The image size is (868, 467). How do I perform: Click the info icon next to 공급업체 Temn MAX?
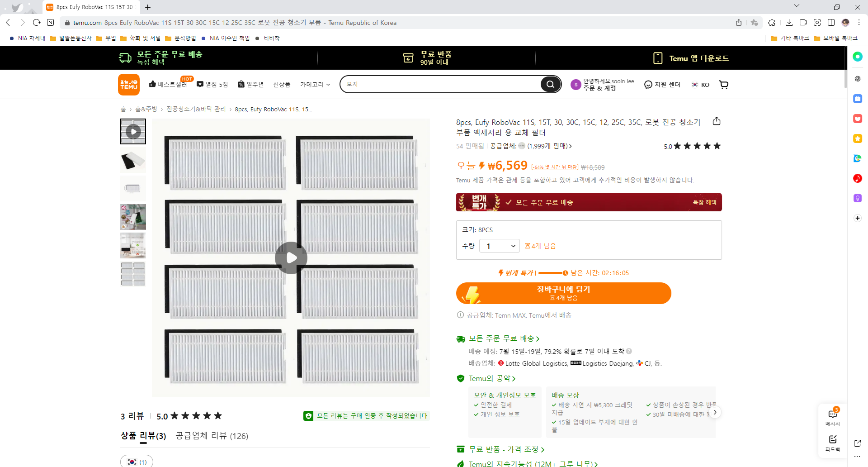460,315
